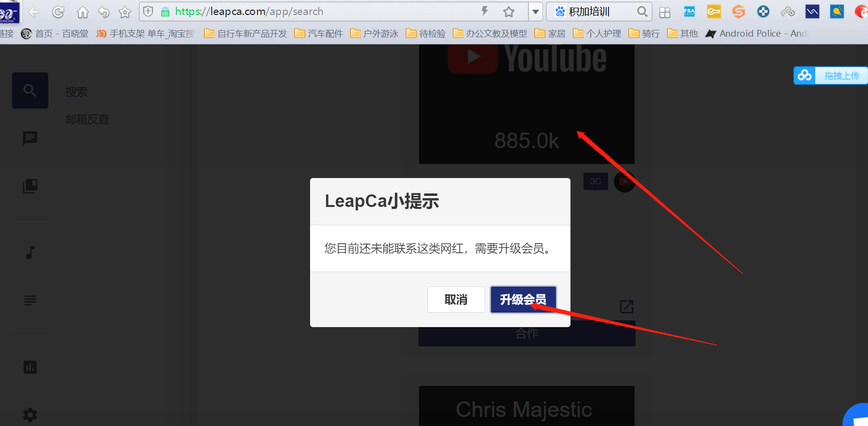Click the 积加培训 search box
The image size is (868, 426).
[598, 12]
